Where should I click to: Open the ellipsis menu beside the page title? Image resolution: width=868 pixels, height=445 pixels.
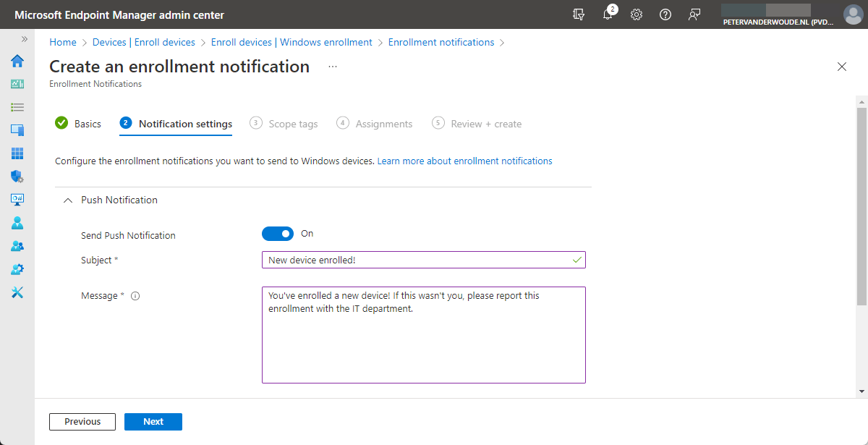332,66
